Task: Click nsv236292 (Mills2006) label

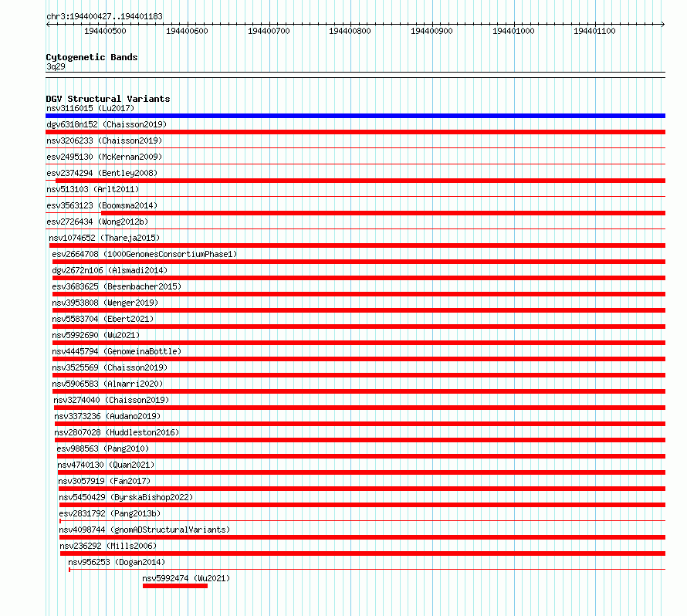Action: 108,546
